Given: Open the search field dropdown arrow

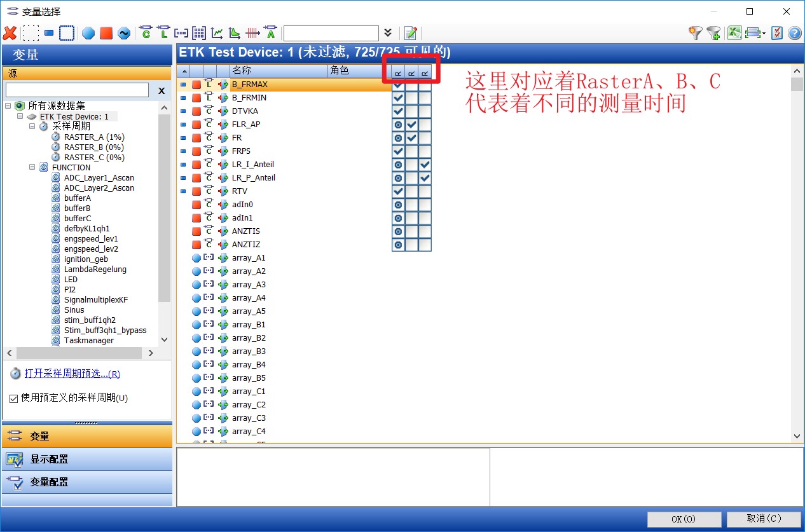Looking at the screenshot, I should [x=388, y=32].
